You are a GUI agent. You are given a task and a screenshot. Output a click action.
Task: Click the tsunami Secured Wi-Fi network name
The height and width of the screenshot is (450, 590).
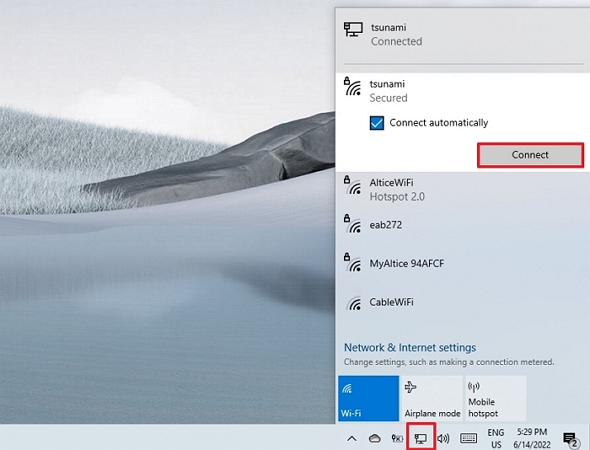pyautogui.click(x=387, y=84)
